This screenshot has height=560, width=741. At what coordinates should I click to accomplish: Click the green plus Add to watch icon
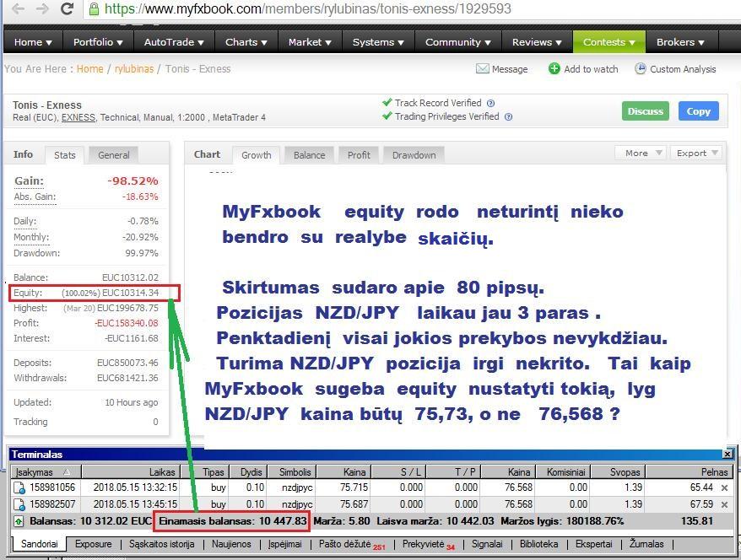tap(554, 69)
